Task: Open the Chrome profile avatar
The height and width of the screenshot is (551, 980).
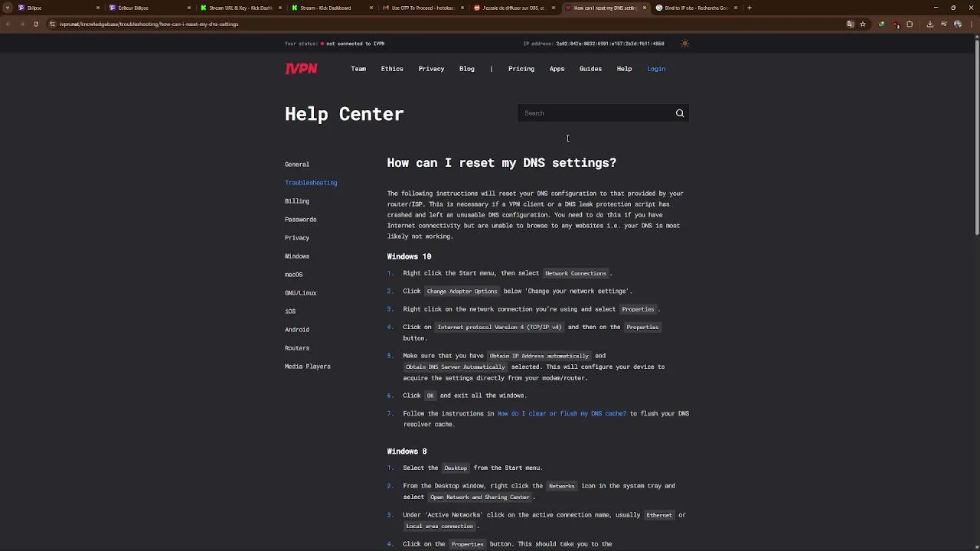Action: coord(957,24)
